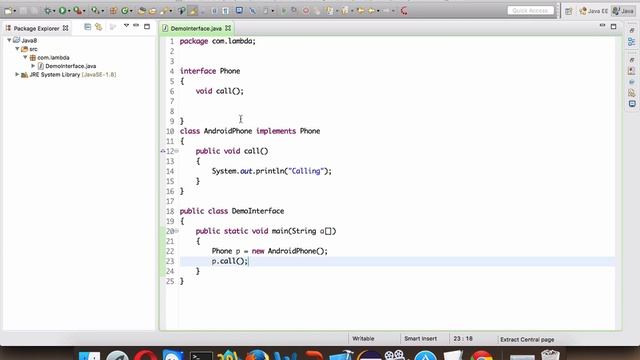Open Google Chrome from the Dock

tap(482, 355)
